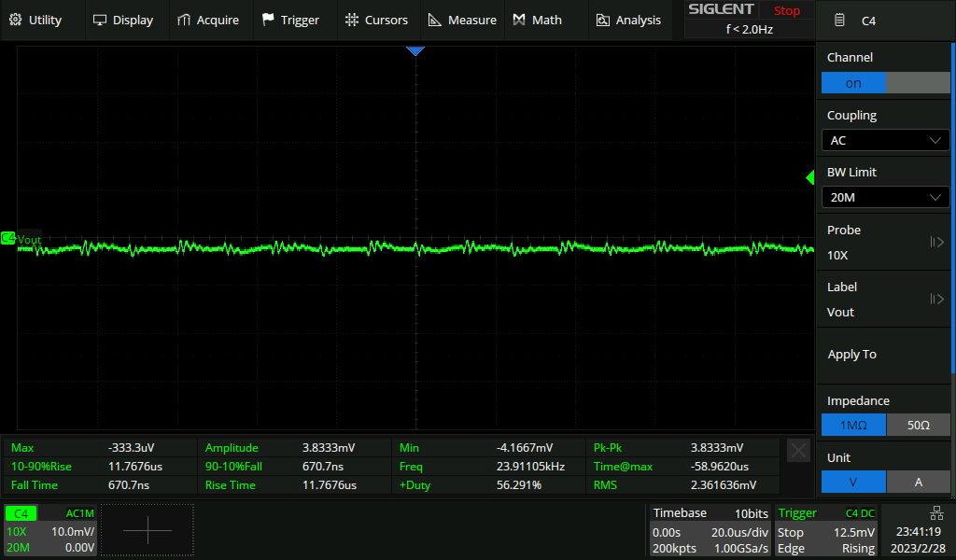This screenshot has width=956, height=560.
Task: Select the RMS measurement
Action: pos(682,485)
